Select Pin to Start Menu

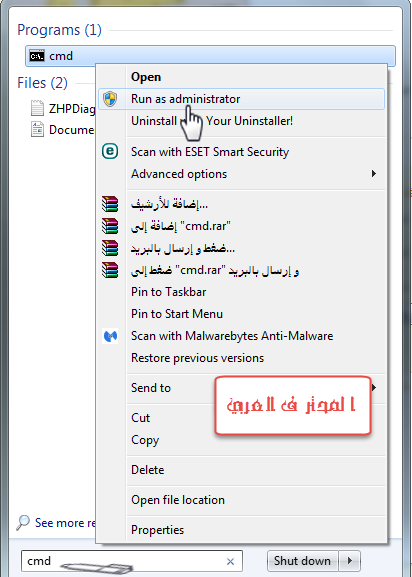point(177,314)
